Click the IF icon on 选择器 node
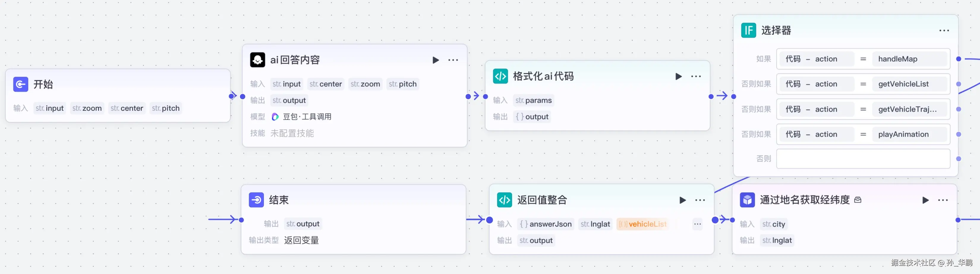The width and height of the screenshot is (980, 274). (748, 30)
